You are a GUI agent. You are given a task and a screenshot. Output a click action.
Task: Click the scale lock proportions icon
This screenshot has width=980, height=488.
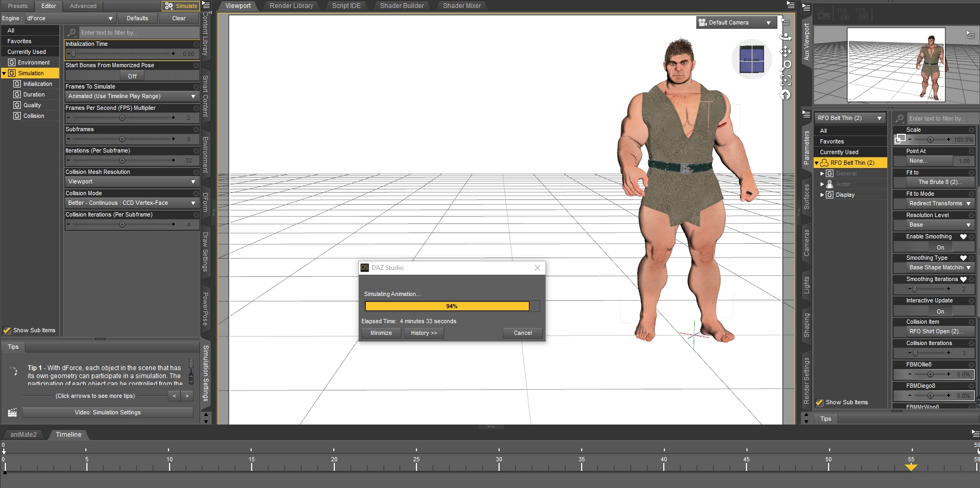pos(900,139)
